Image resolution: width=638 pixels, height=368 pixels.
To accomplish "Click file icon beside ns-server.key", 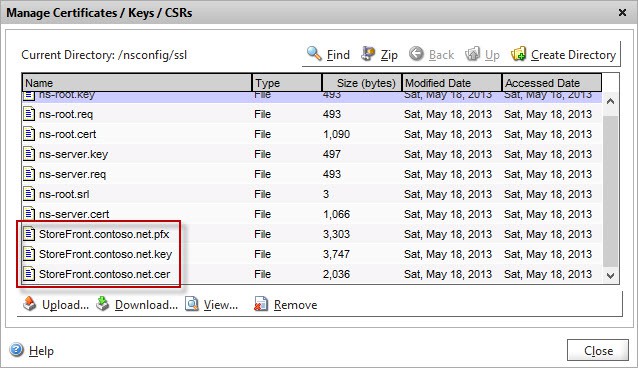I will click(x=28, y=153).
